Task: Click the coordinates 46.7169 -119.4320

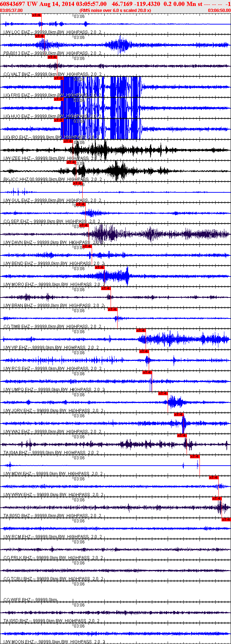Action: [x=136, y=4]
